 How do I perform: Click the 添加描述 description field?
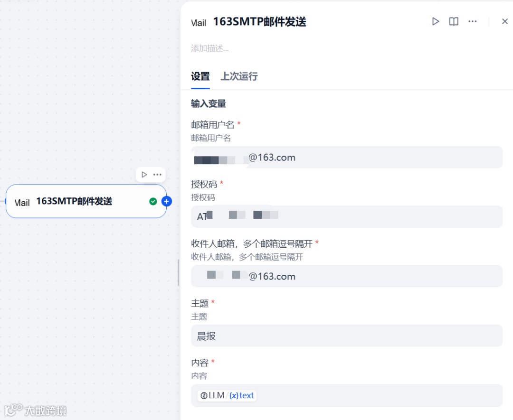click(210, 49)
